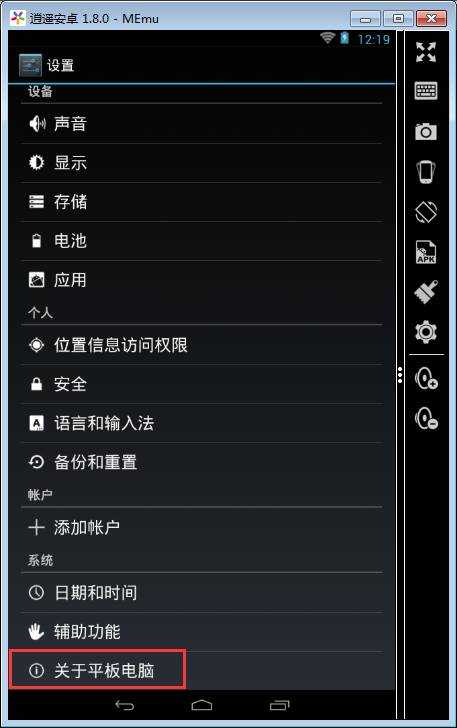Open the 声音 sound settings
The image size is (457, 728).
coord(202,124)
